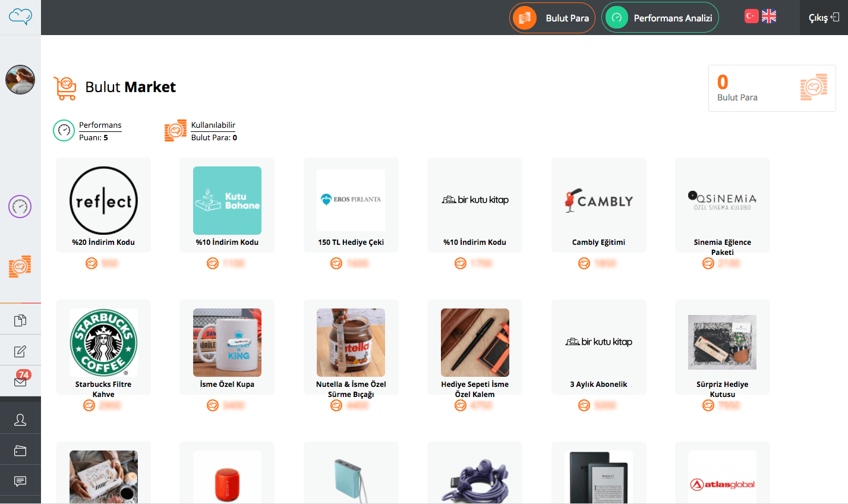Screen dimensions: 848x504
Task: Click the edit pencil icon in sidebar
Action: click(20, 351)
